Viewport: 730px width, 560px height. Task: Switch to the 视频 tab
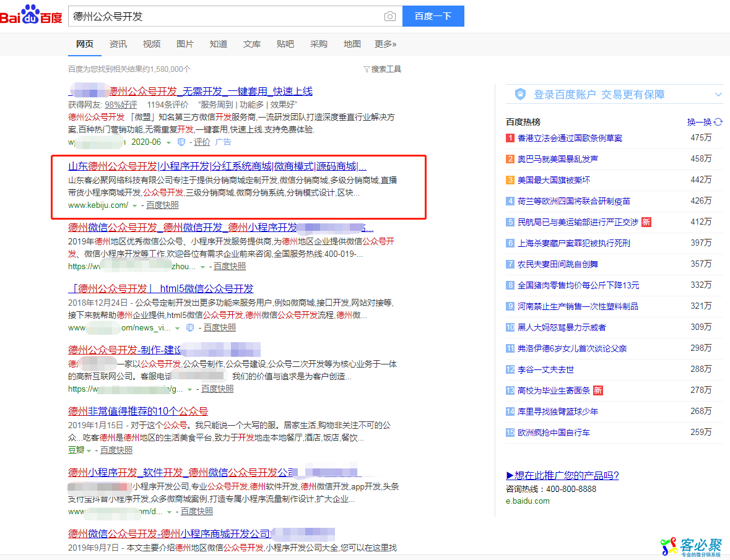[151, 44]
